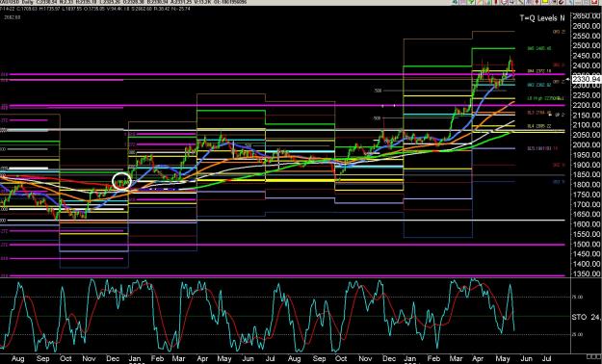Click the 25.00 stochastic scale label

578,334
